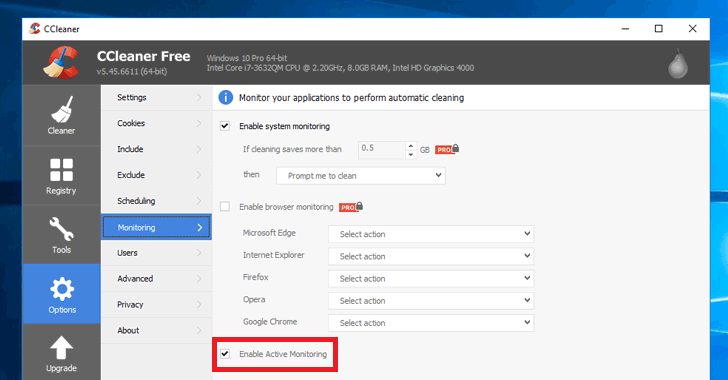Open the Registry section
The height and width of the screenshot is (380, 728).
[x=61, y=176]
